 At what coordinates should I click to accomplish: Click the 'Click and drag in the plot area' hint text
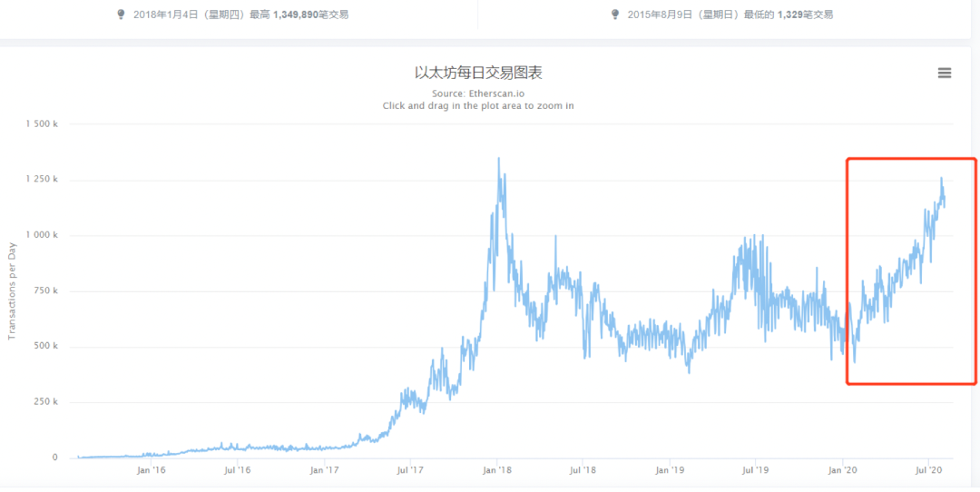pyautogui.click(x=478, y=105)
